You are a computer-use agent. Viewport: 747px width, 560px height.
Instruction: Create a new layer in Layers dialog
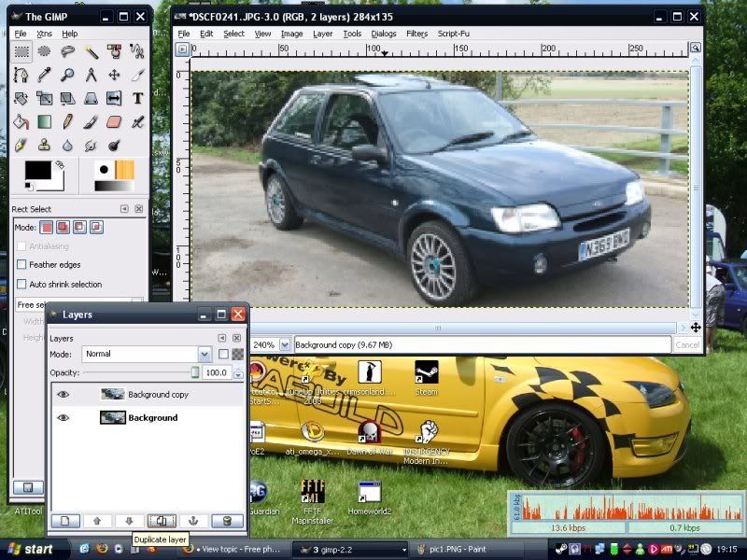point(65,521)
